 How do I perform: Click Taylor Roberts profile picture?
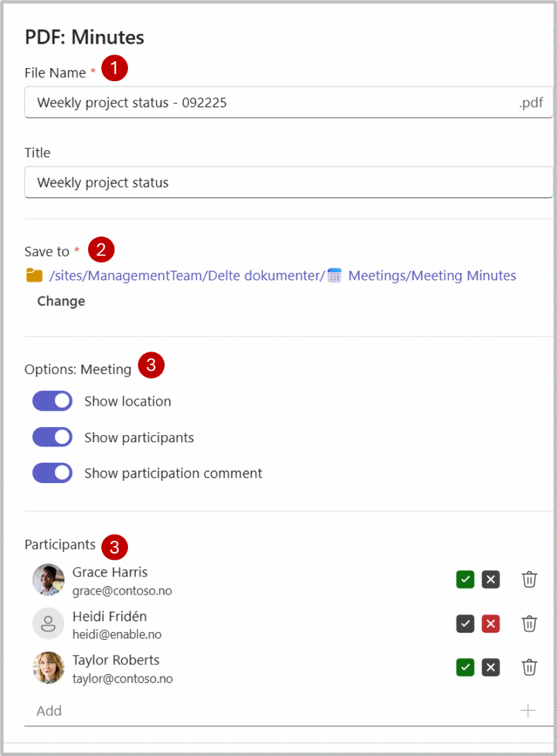(x=48, y=667)
